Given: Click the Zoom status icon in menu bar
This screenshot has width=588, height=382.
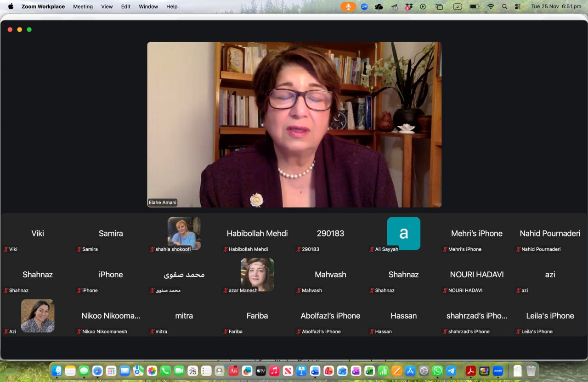Looking at the screenshot, I should pos(364,6).
